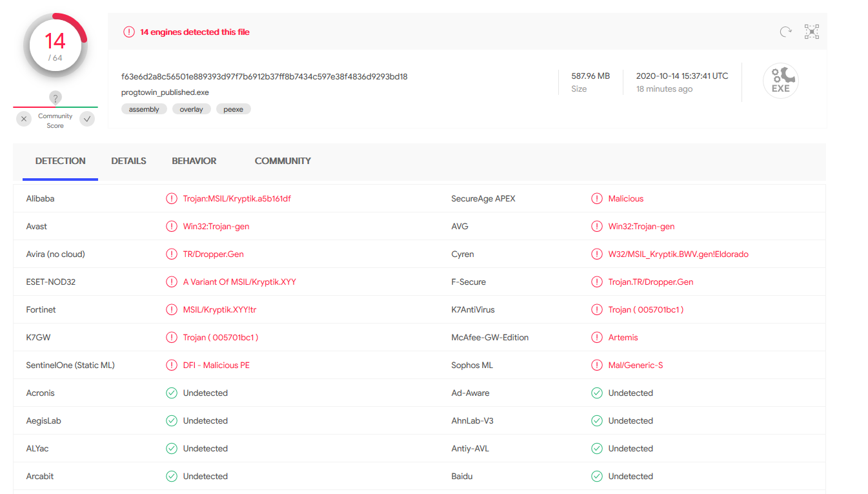Screen dimensions: 868x494
Task: Click the Trojan.TR/Dropper.Gen result
Action: [651, 282]
